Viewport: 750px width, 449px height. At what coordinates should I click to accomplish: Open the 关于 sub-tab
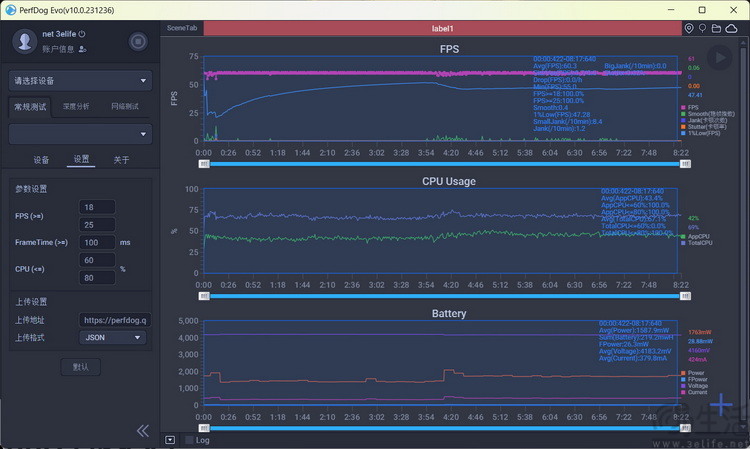[121, 160]
